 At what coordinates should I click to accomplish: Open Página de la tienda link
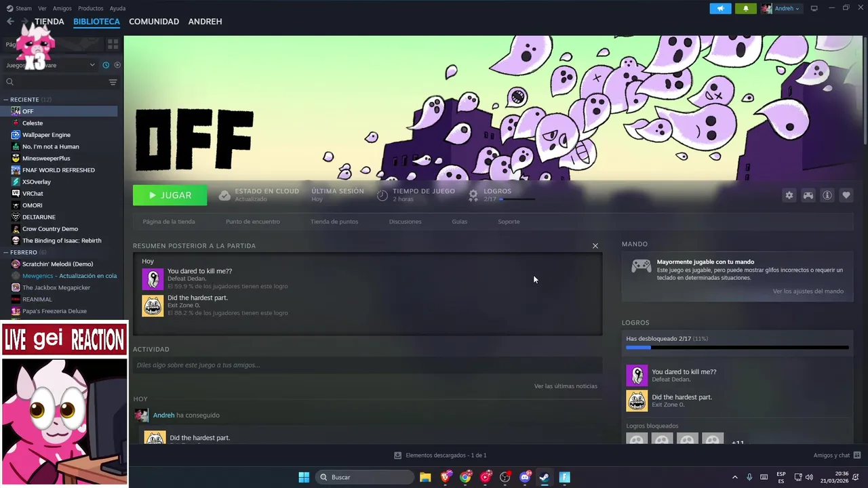pos(169,222)
